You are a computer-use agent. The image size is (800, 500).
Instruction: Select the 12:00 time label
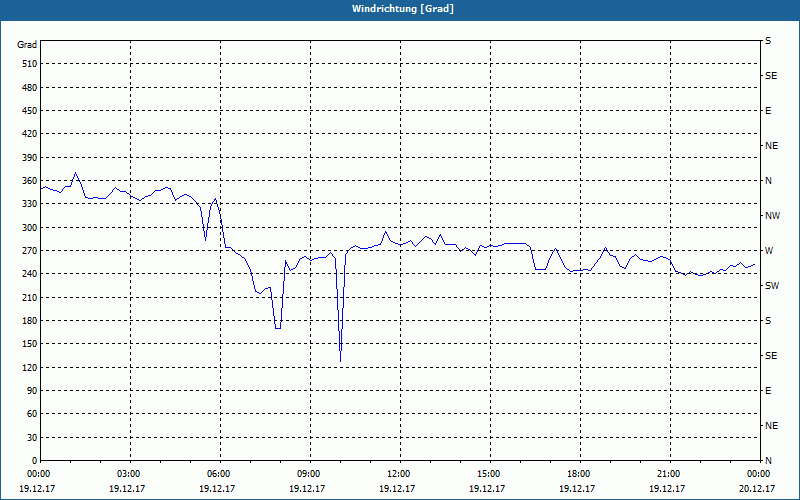[x=398, y=474]
